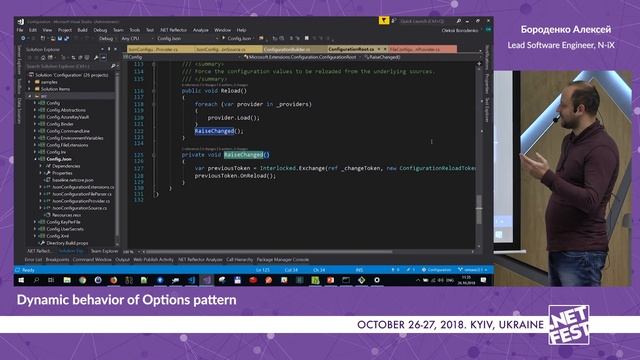Click the Quick Launch search icon
Image resolution: width=640 pixels, height=360 pixels.
(458, 21)
